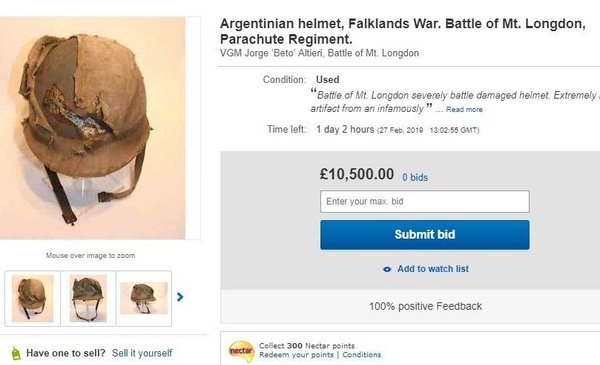Viewport: 600px width, 365px height.
Task: Show more thumbnails with next arrow
Action: 180,297
